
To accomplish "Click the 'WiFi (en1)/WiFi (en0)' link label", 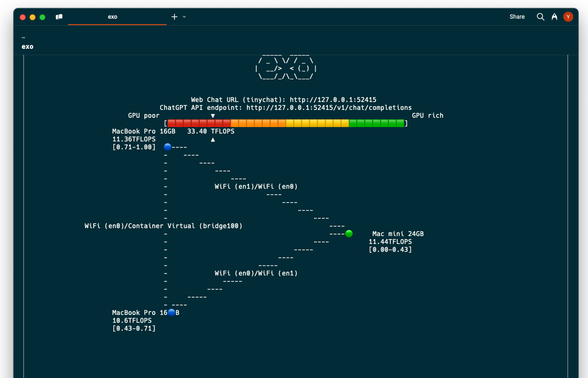I will [x=256, y=186].
